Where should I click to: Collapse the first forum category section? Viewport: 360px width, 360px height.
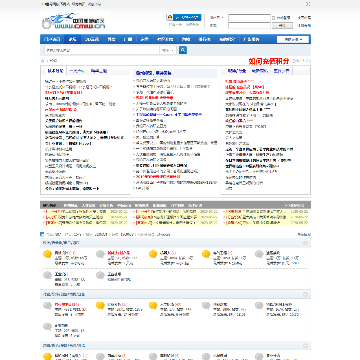pos(305,243)
